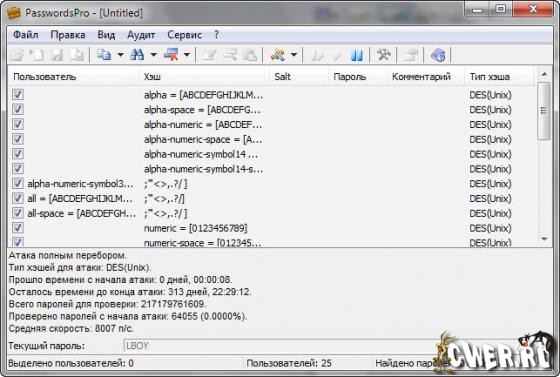Click the New document toolbar icon
Viewport: 560px width, 377px height.
36,55
